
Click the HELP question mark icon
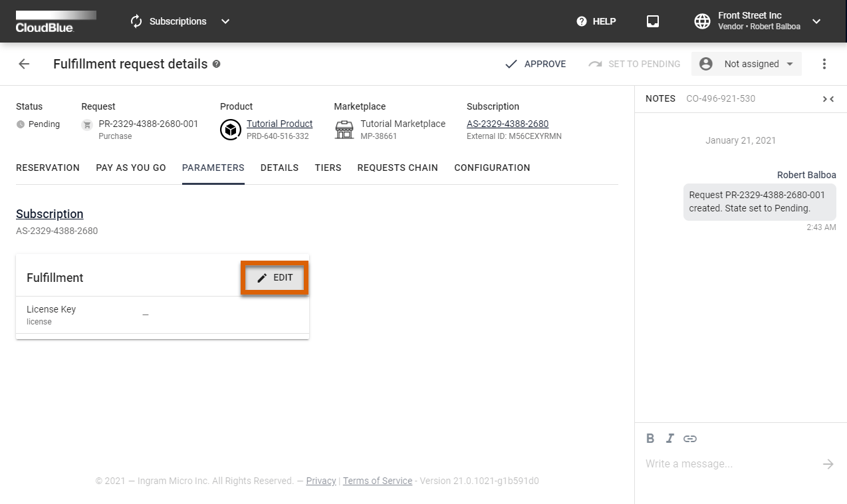click(x=581, y=21)
